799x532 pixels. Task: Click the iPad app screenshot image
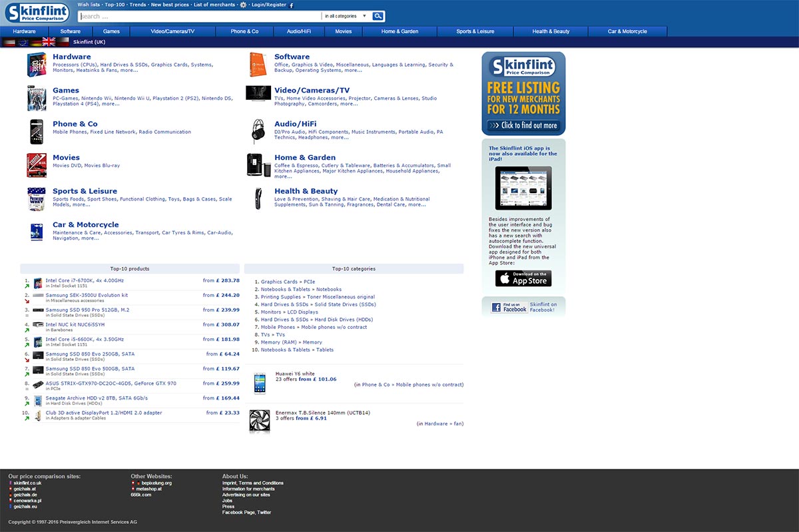coord(523,188)
